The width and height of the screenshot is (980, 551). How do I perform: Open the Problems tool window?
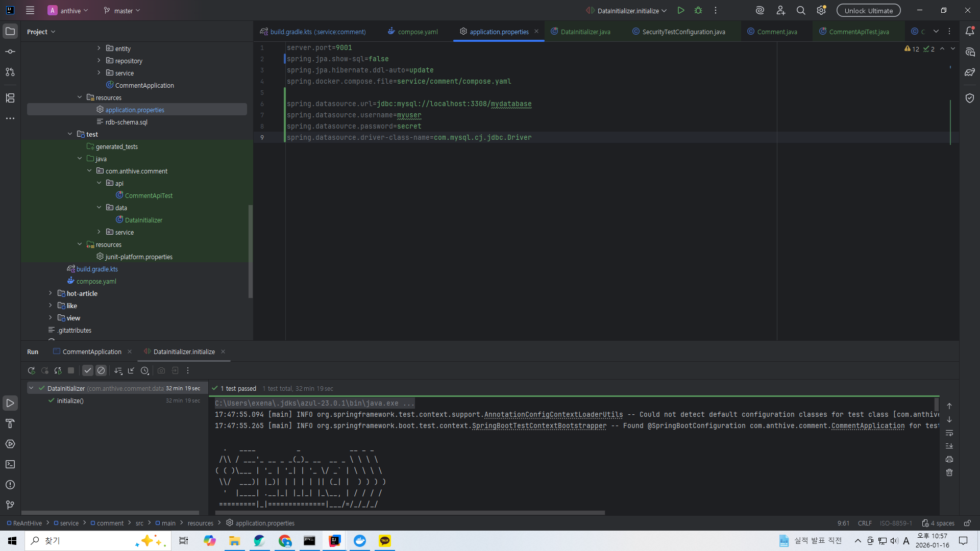pos(10,485)
